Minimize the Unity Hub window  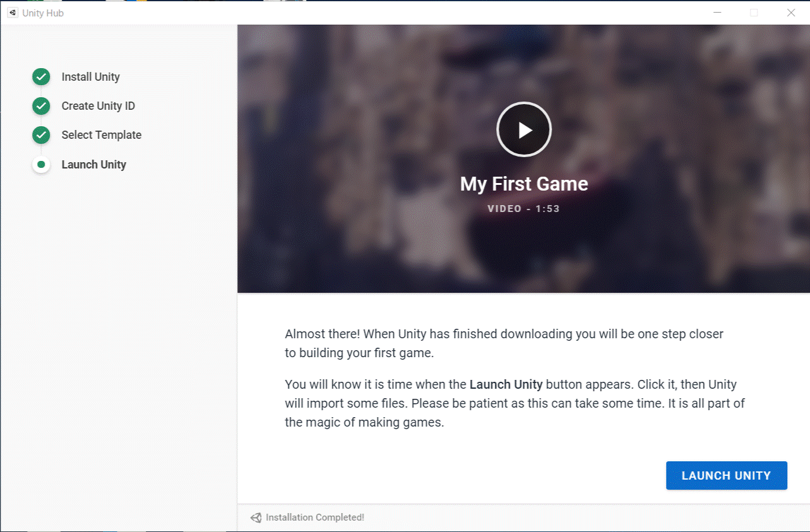tap(717, 13)
